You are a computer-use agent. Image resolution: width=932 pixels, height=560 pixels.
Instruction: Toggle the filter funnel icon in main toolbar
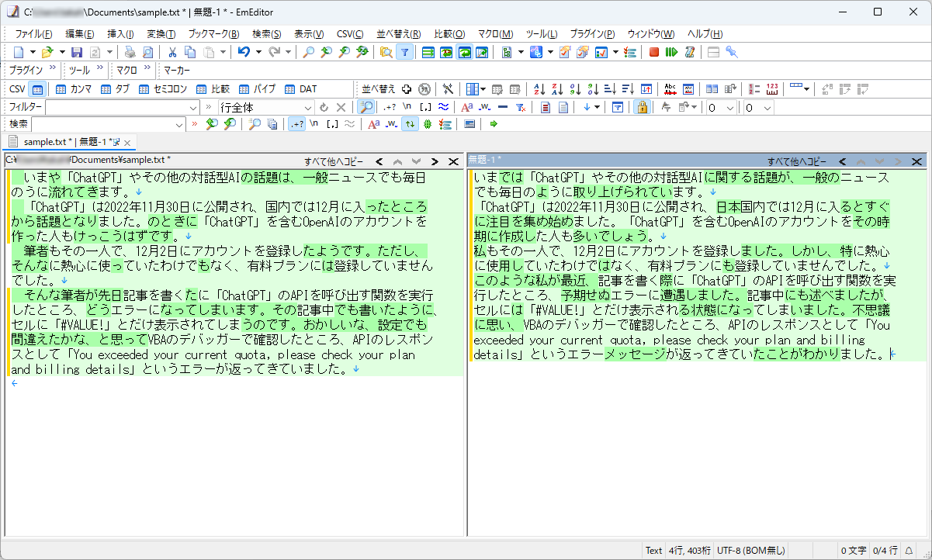(404, 51)
